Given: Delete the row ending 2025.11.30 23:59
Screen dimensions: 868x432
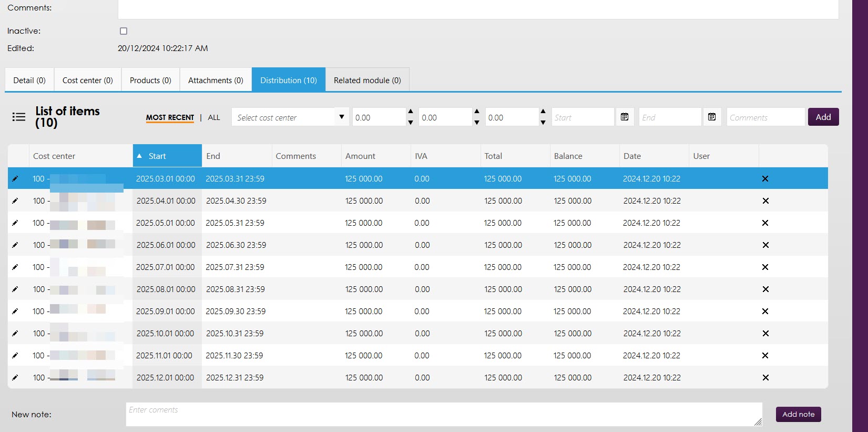Looking at the screenshot, I should click(765, 356).
